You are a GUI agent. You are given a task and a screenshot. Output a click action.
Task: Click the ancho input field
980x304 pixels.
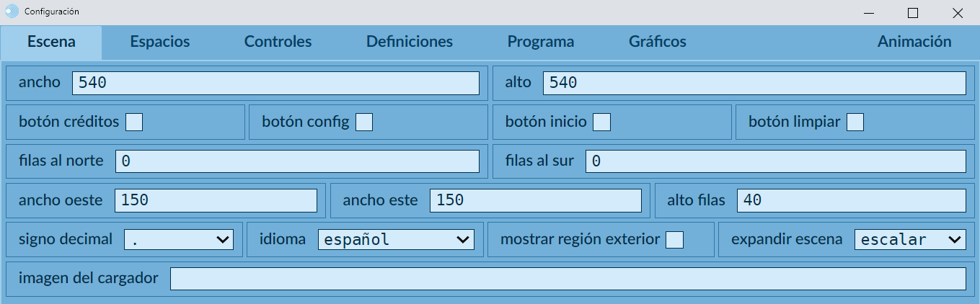(275, 83)
